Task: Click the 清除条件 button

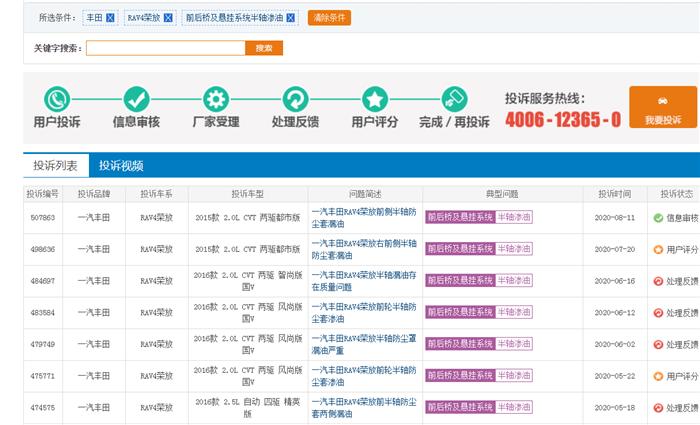Action: 329,18
